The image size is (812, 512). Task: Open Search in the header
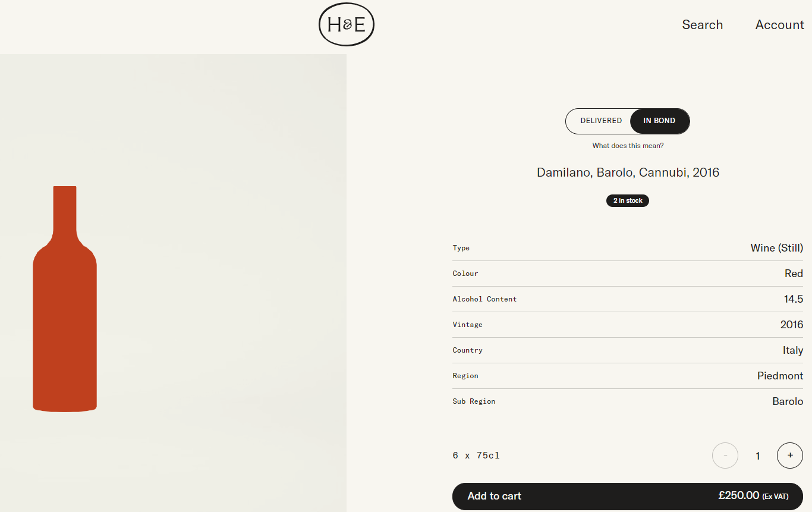[702, 24]
